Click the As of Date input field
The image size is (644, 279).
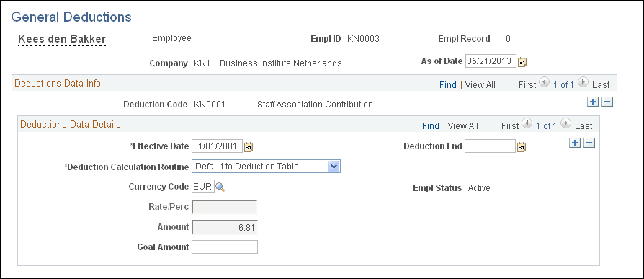coord(491,61)
